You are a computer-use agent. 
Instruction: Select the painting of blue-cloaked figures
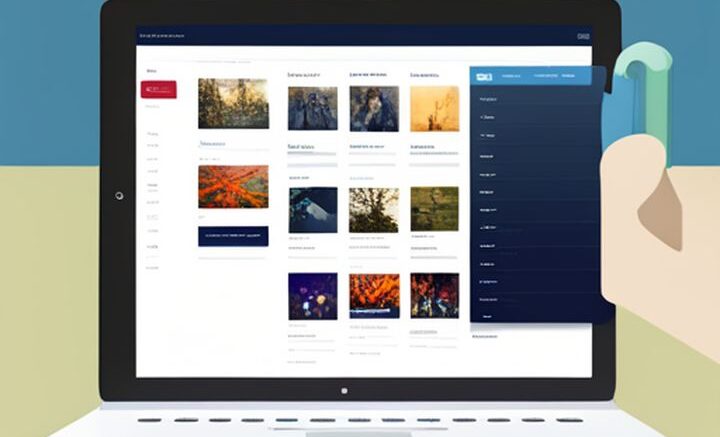(313, 108)
